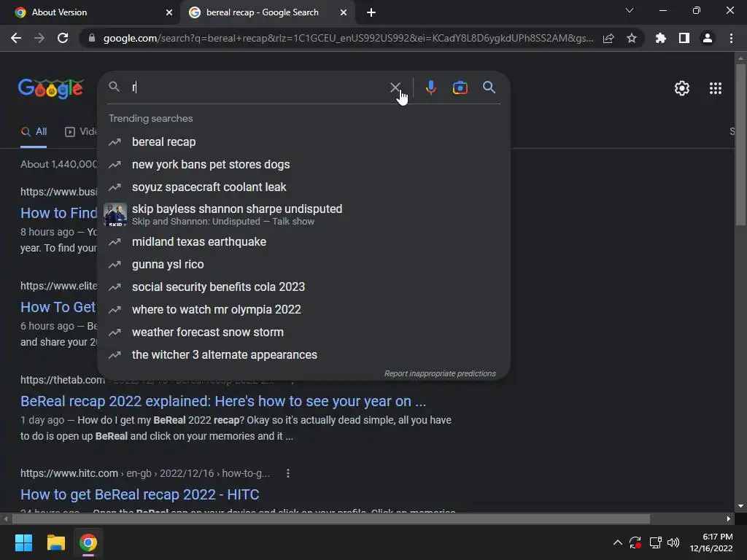Click Report inappropriate predictions link
The image size is (747, 560).
pyautogui.click(x=440, y=374)
